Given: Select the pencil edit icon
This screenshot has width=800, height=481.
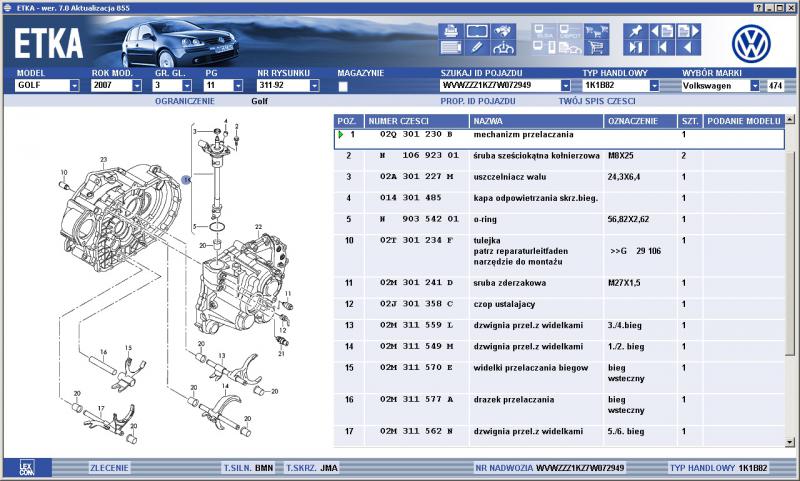Looking at the screenshot, I should tap(477, 48).
